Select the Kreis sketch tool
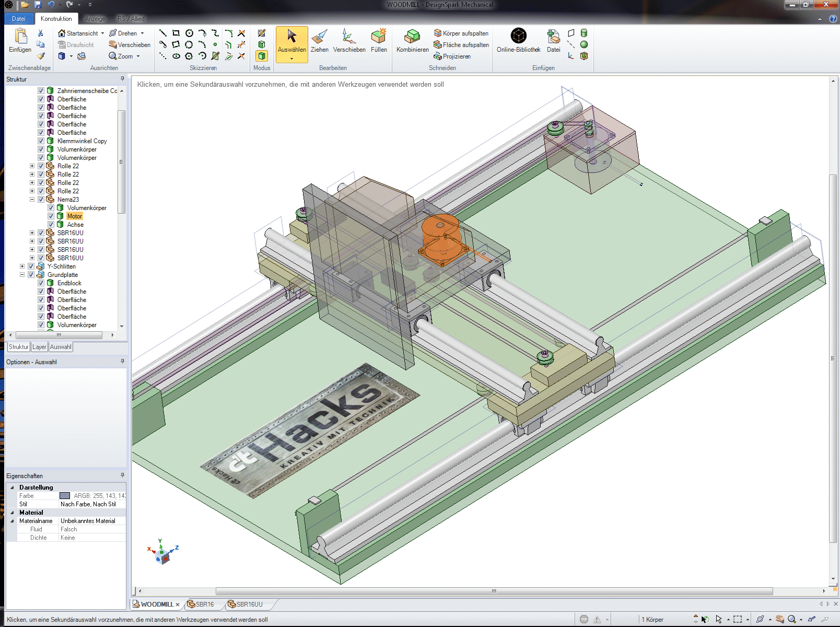This screenshot has width=840, height=627. pyautogui.click(x=190, y=33)
